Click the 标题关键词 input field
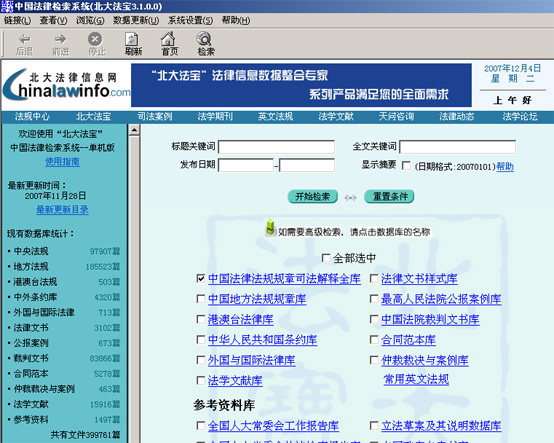Screen dimensions: 554x443 point(277,147)
